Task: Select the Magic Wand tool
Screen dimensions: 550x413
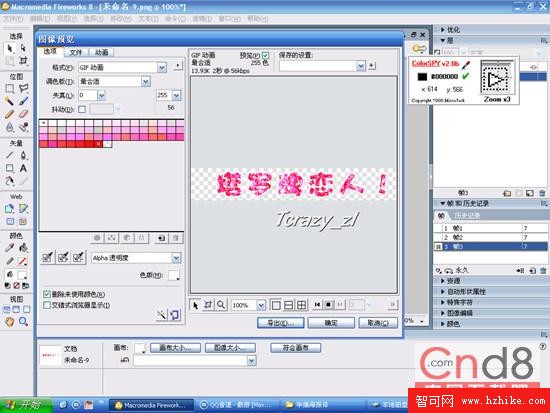Action: 9,101
